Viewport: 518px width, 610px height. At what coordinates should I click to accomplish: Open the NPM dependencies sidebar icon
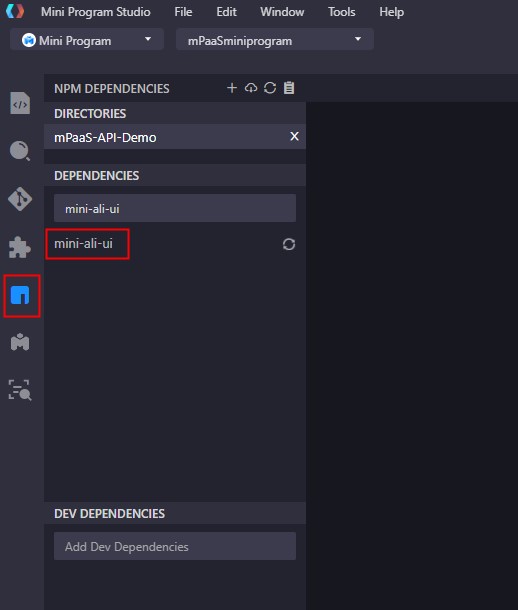click(20, 295)
